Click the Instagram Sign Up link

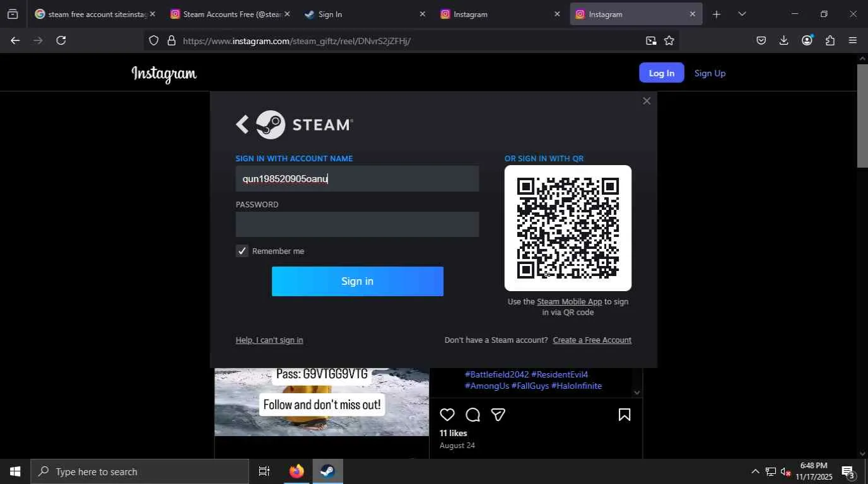coord(710,73)
